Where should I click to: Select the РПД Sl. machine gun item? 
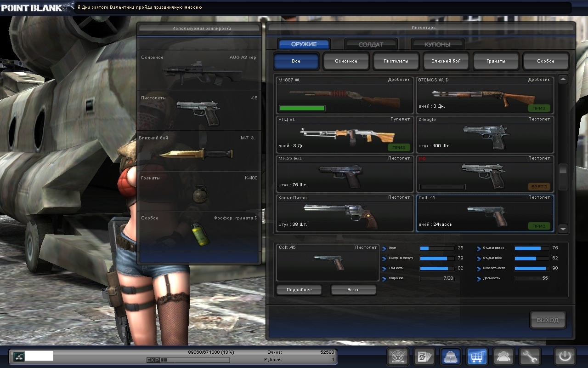[345, 134]
